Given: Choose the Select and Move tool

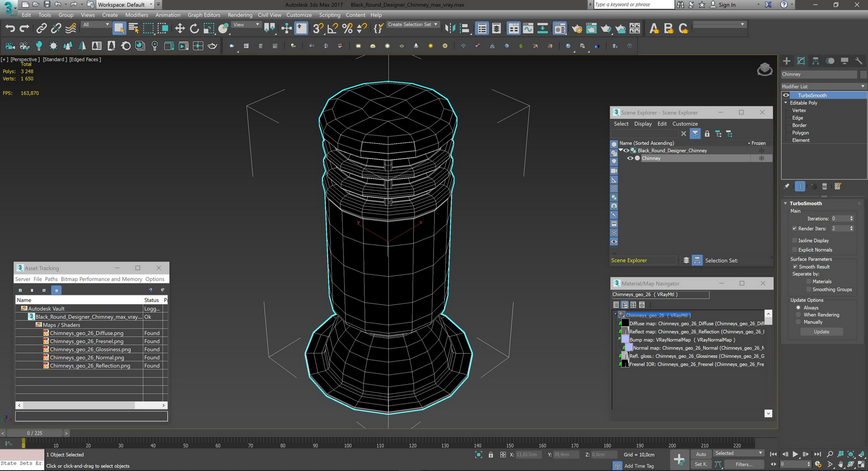Looking at the screenshot, I should [180, 28].
